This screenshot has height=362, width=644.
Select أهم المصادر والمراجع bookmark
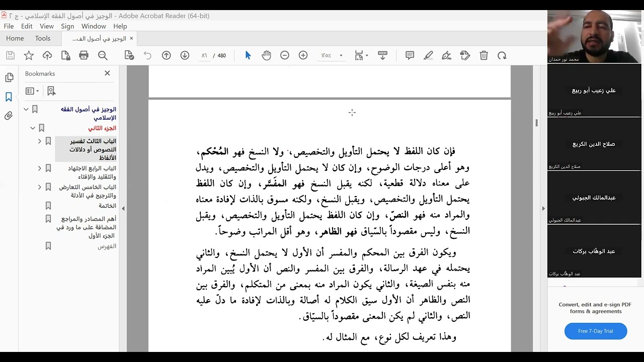(x=86, y=227)
